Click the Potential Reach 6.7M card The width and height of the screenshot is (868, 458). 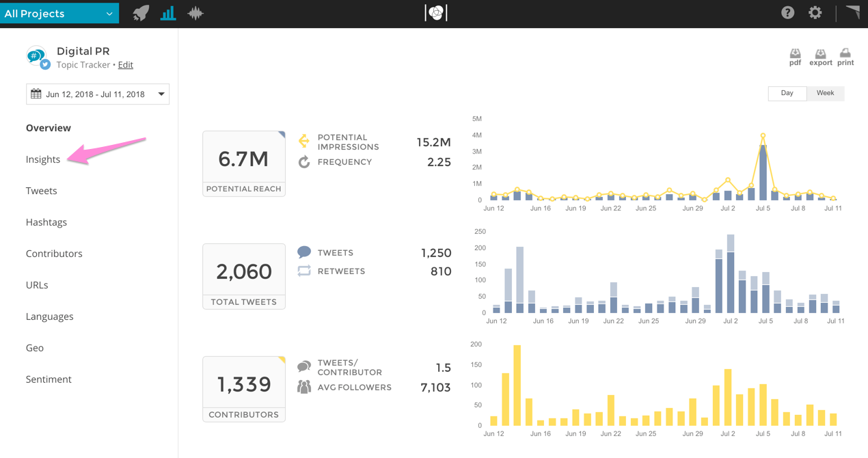pyautogui.click(x=244, y=164)
